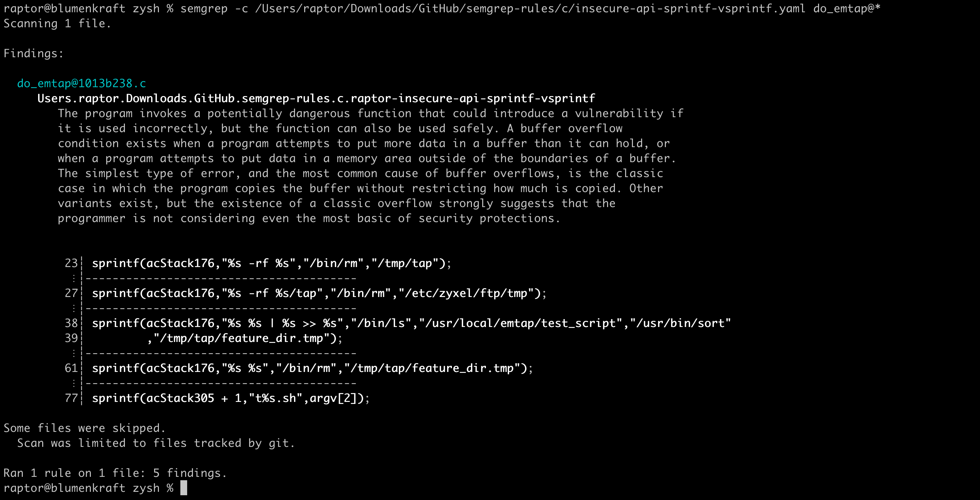This screenshot has width=980, height=500.
Task: Click "/tmp/tap/feature_dir.tmp" on line 39
Action: [x=241, y=338]
